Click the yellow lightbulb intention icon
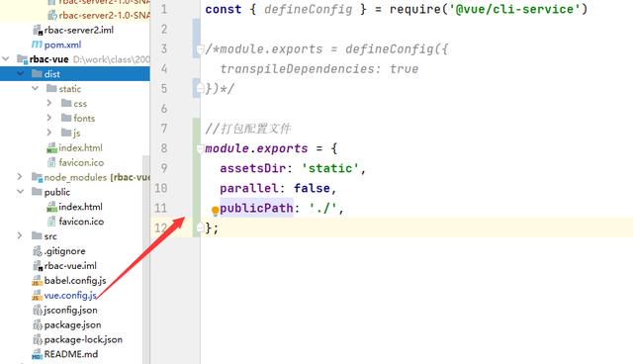This screenshot has width=633, height=364. pos(216,211)
